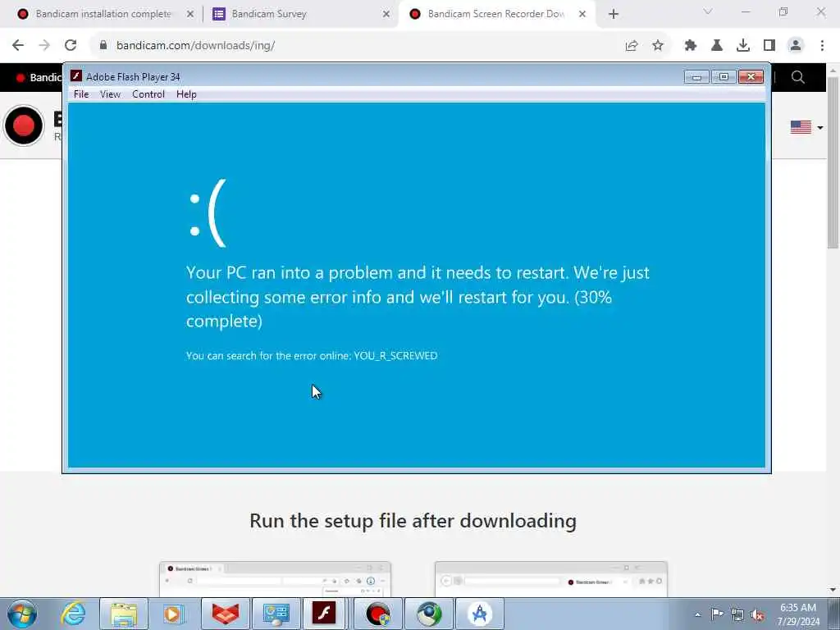Click the left setup instruction thumbnail
This screenshot has width=840, height=630.
[275, 579]
